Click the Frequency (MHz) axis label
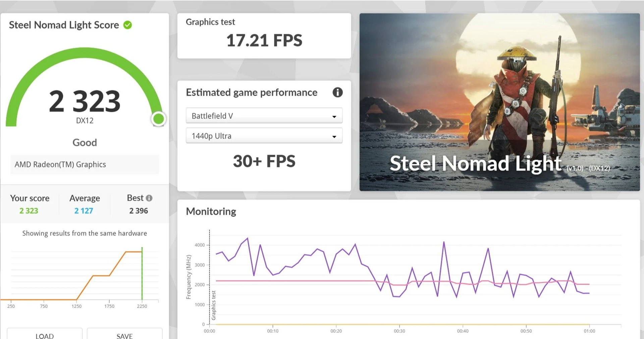The width and height of the screenshot is (644, 339). click(x=189, y=277)
